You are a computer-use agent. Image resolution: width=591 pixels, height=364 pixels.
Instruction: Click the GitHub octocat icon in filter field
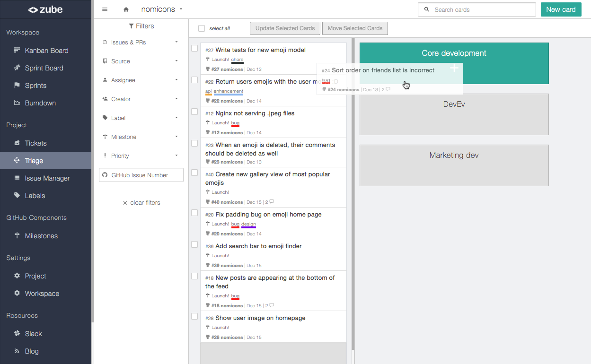pyautogui.click(x=105, y=175)
